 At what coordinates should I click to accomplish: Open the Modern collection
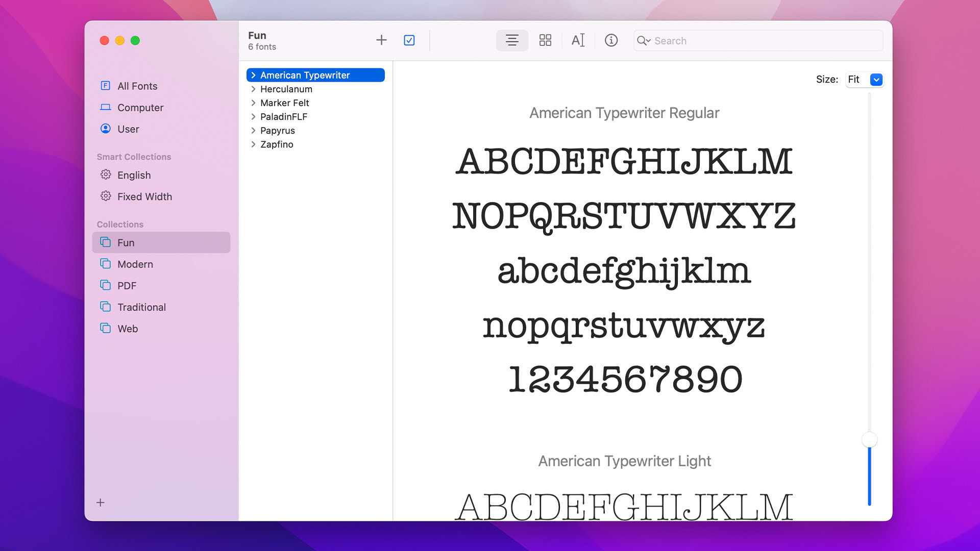tap(135, 264)
